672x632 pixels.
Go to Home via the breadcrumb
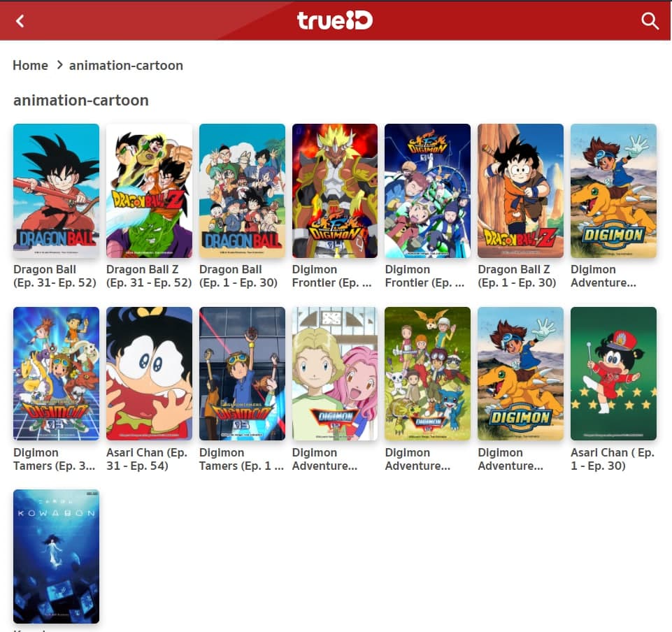click(x=30, y=65)
